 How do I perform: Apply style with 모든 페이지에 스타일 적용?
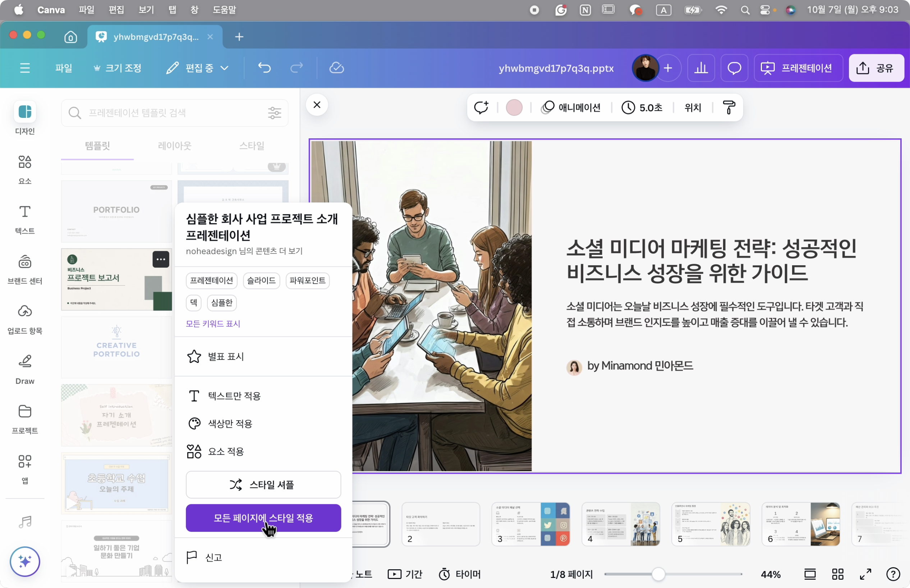263,518
